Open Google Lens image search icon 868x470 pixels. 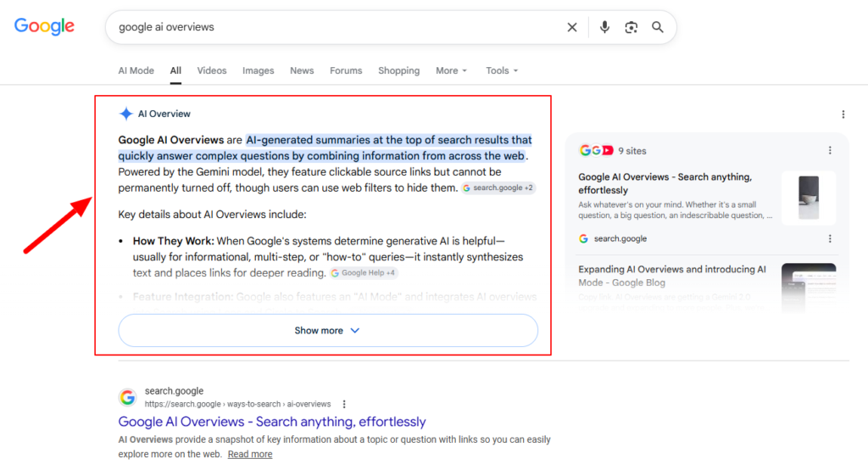click(x=631, y=27)
